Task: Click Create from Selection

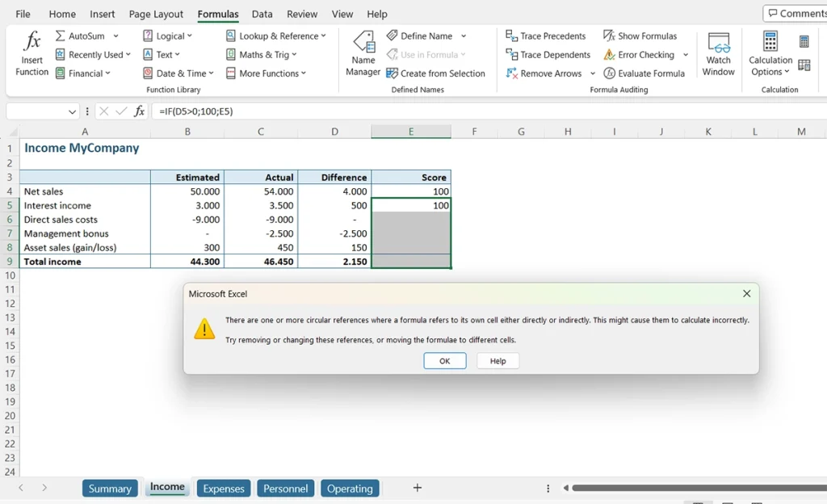Action: click(x=436, y=73)
